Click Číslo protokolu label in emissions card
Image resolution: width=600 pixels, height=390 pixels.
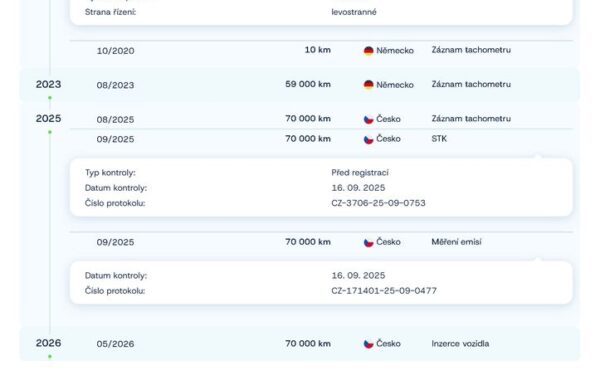(x=115, y=291)
